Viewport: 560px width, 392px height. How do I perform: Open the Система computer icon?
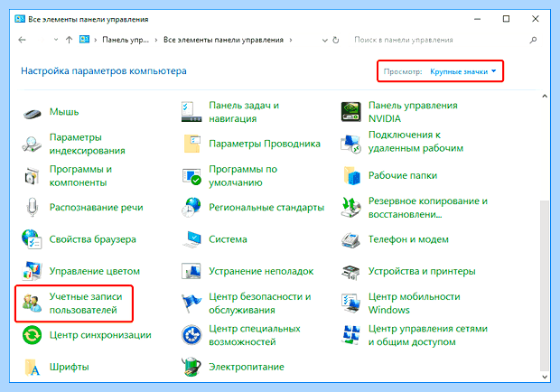[191, 239]
